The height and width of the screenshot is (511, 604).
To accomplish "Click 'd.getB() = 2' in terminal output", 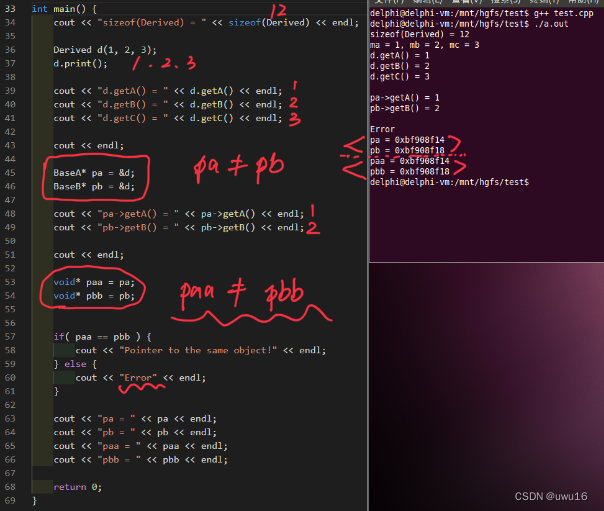I will click(x=399, y=66).
